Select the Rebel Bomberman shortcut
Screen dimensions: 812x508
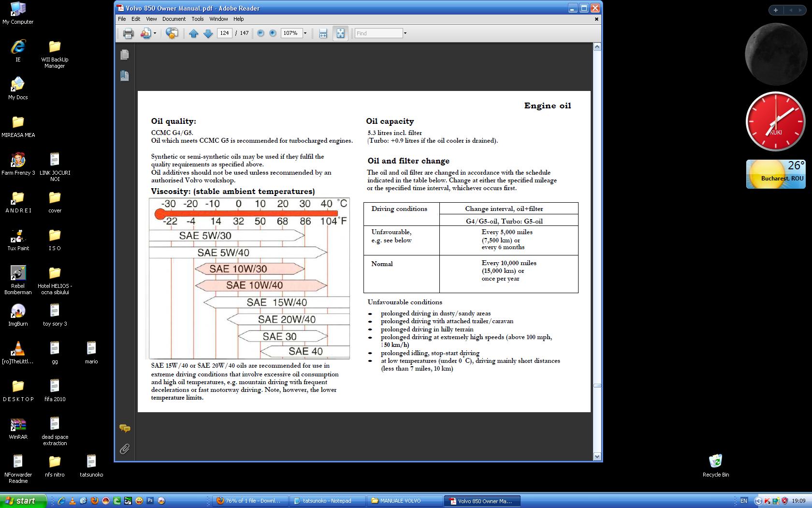tap(18, 280)
